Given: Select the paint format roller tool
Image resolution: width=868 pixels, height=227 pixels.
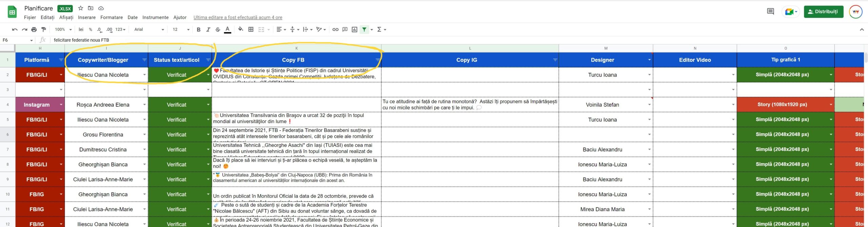Looking at the screenshot, I should tap(43, 30).
